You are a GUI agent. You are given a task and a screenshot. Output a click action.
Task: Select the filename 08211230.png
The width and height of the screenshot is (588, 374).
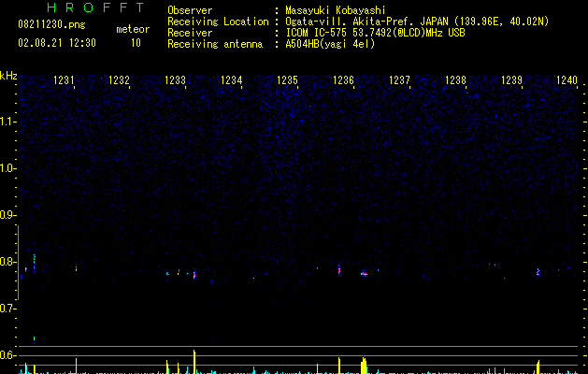click(x=51, y=24)
